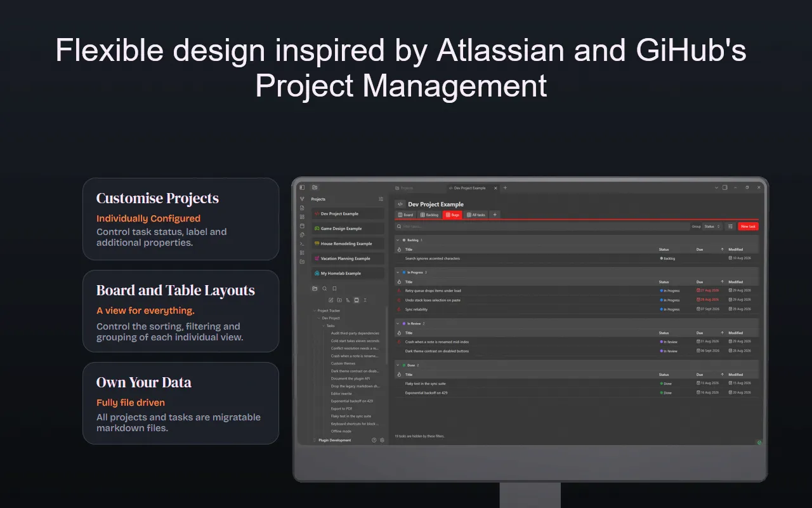
Task: Click the new folder icon in explorer
Action: coord(339,300)
